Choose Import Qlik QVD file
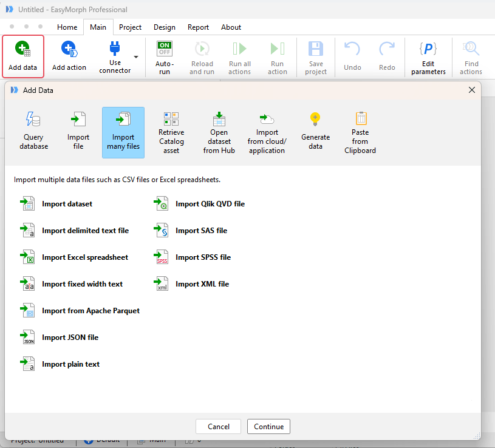 coord(199,204)
